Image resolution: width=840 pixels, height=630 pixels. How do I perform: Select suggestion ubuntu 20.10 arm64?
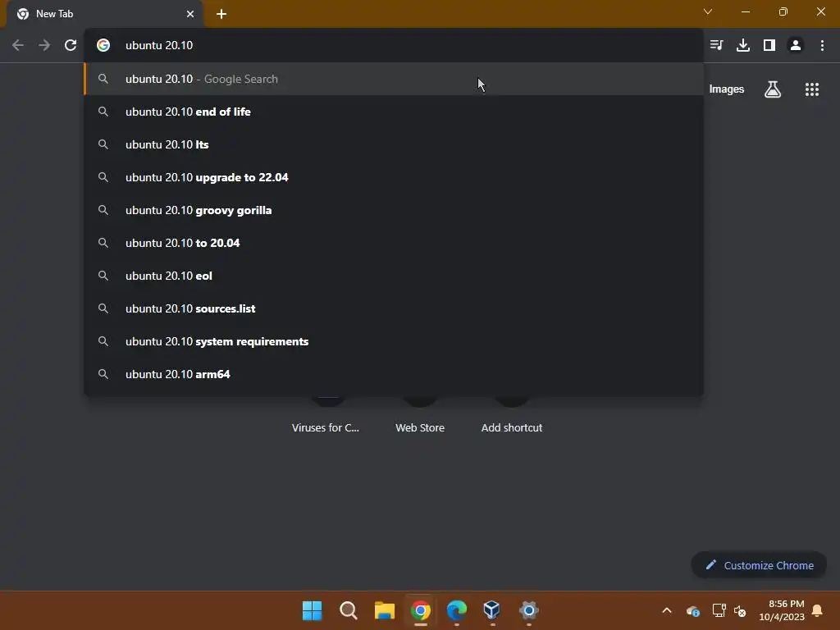pos(394,374)
